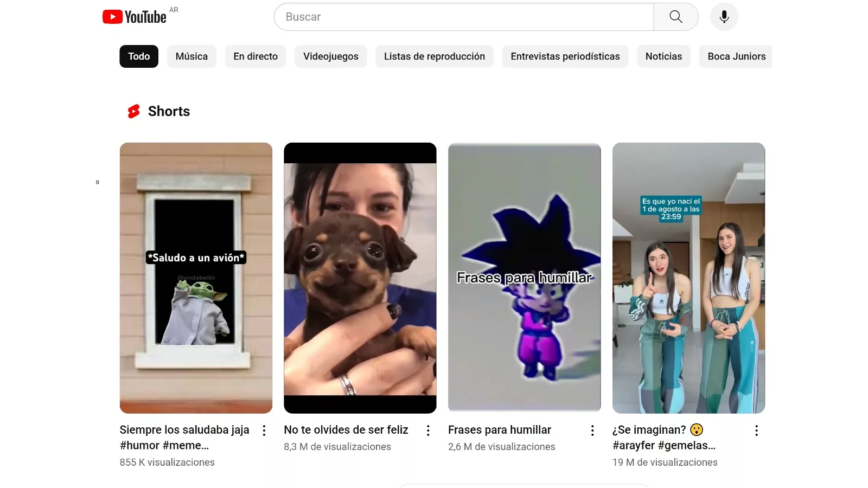Open the 'Frases para humillar' title link
The image size is (868, 488).
[499, 430]
